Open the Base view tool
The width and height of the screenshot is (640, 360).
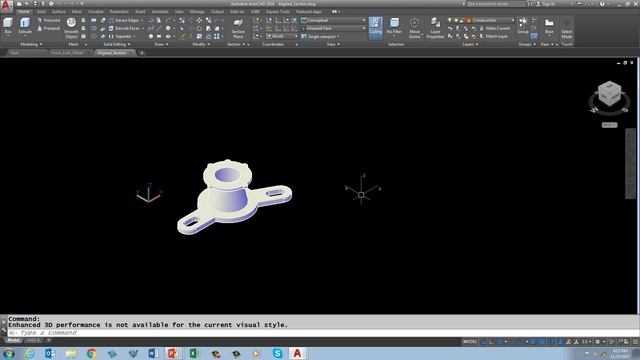pyautogui.click(x=549, y=26)
